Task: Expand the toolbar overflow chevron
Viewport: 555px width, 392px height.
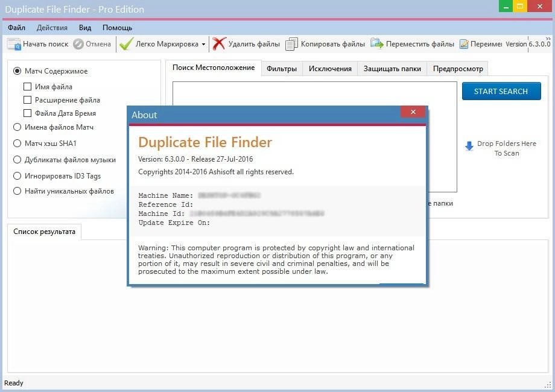Action: point(548,38)
